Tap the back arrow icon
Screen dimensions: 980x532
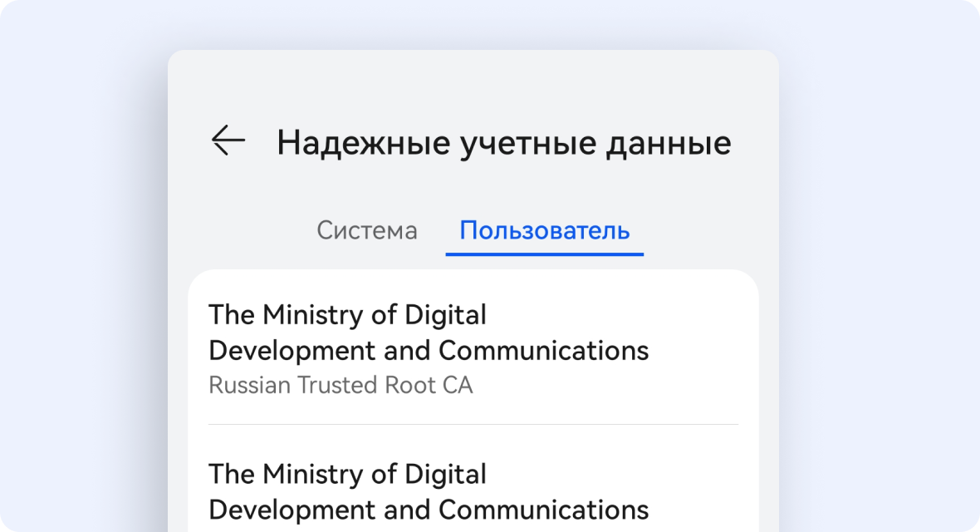coord(228,140)
